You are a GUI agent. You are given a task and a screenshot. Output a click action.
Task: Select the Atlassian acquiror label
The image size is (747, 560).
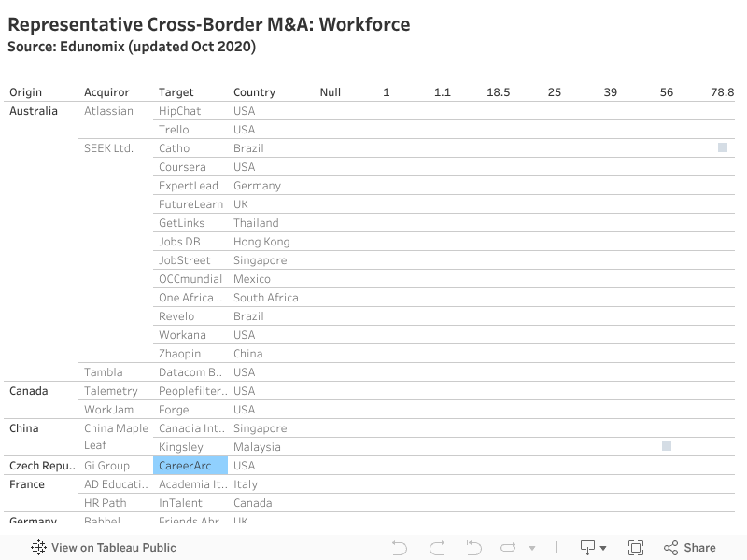tap(108, 111)
